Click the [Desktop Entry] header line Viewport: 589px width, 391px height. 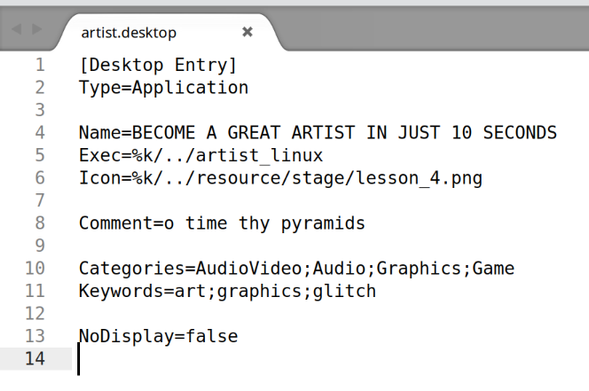click(158, 65)
